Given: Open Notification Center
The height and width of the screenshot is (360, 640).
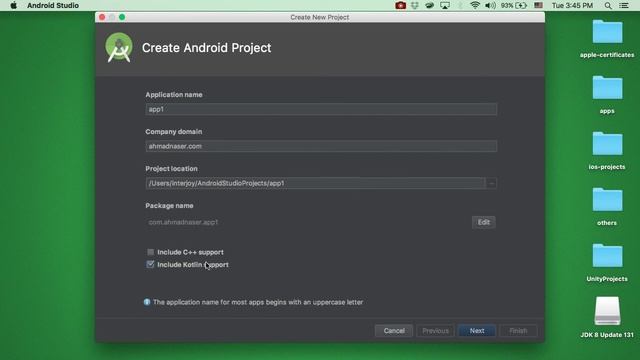Looking at the screenshot, I should coord(624,5).
